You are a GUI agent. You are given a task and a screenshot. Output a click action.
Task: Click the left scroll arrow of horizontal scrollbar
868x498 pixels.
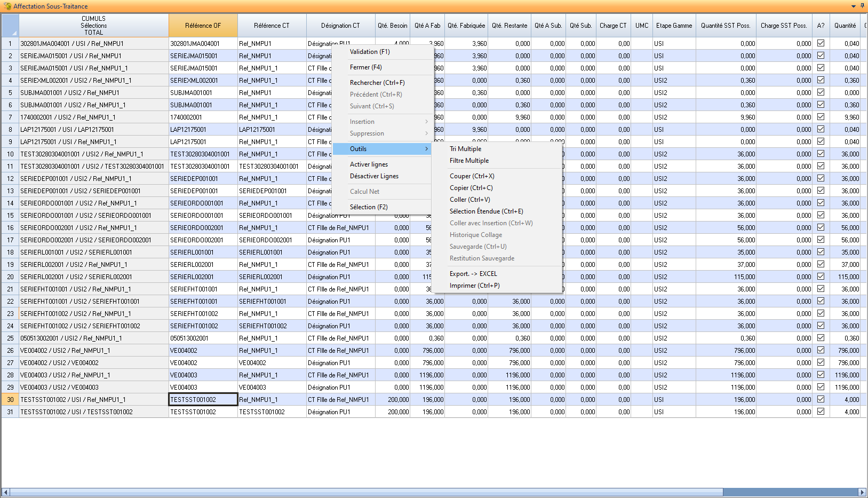click(5, 492)
